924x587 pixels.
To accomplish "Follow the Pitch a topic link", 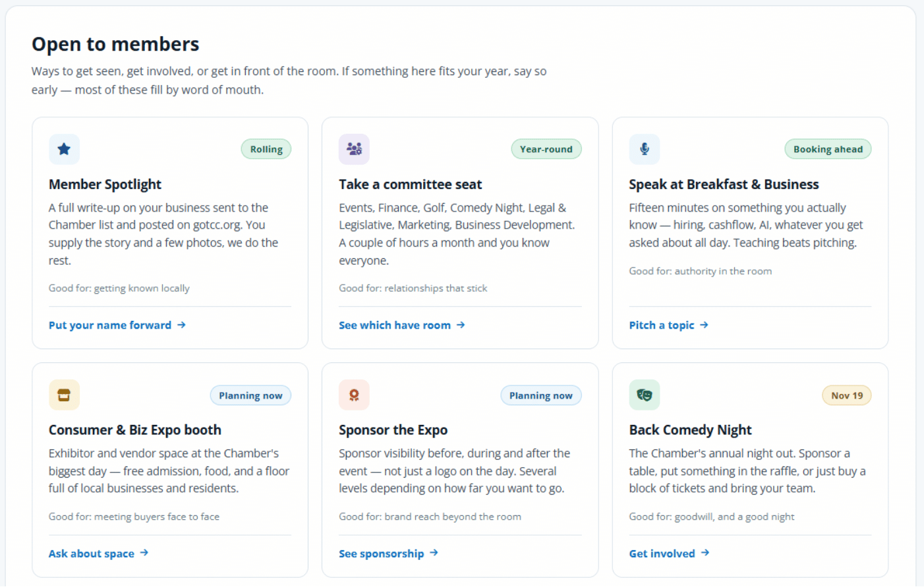I will (x=669, y=325).
